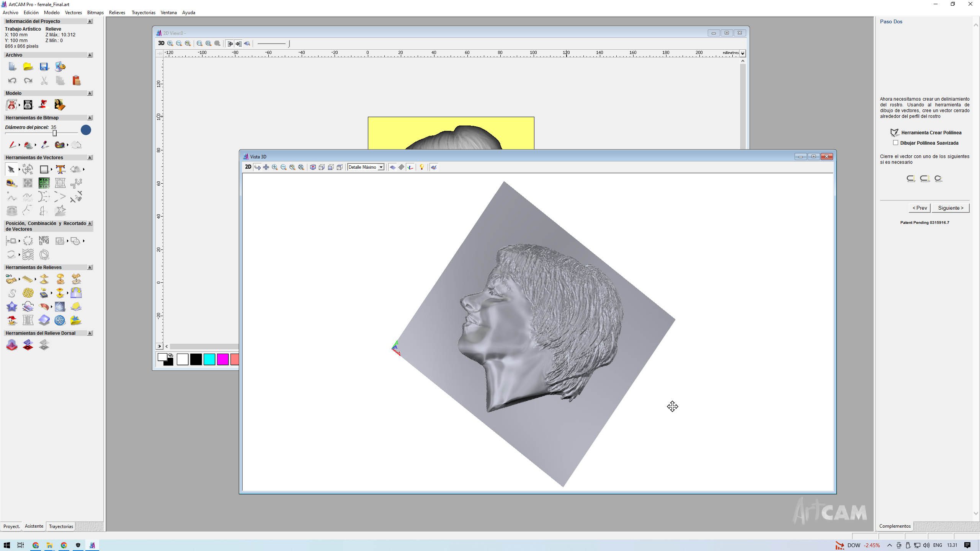Collapse the Herramientas de Relieves section
This screenshot has height=551, width=980.
coord(90,267)
